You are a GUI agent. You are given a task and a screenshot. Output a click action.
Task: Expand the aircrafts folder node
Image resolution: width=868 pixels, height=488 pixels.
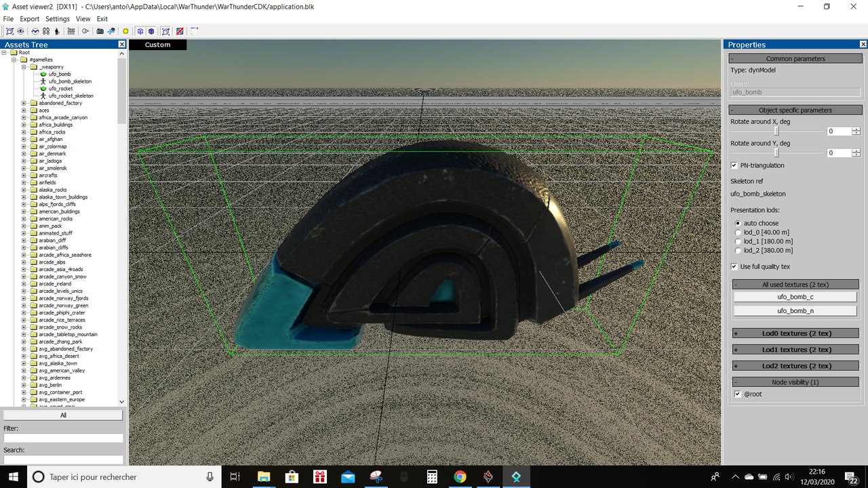[x=24, y=176]
